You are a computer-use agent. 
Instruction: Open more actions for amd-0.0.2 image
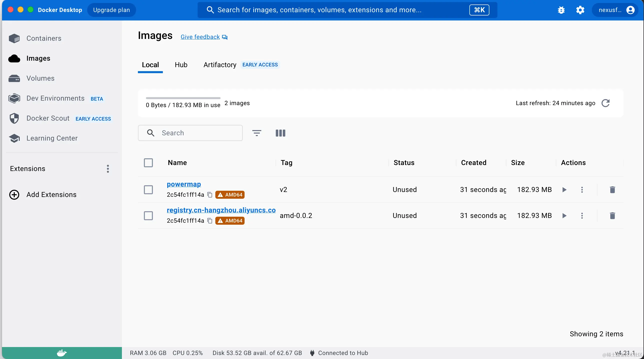(582, 216)
